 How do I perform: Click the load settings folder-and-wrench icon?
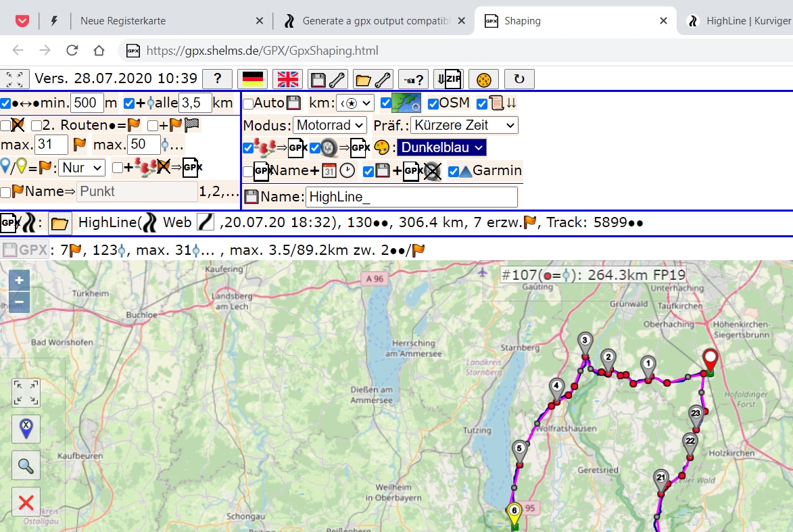tap(373, 79)
